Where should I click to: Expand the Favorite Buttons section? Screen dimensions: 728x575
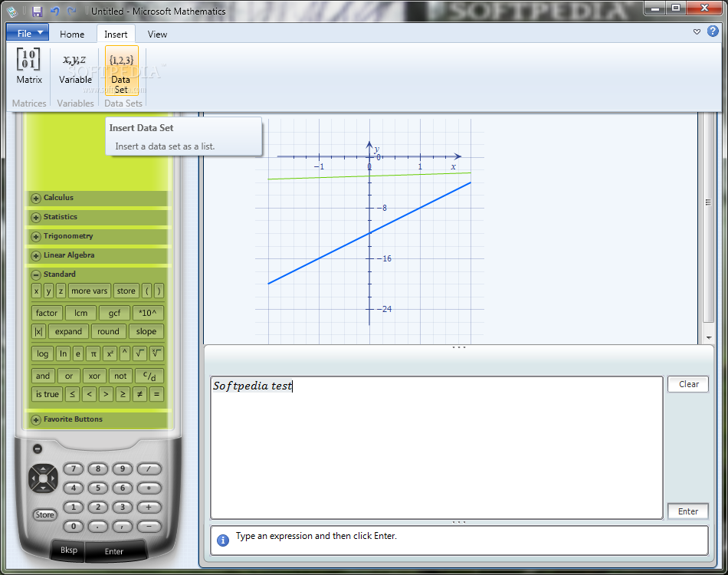tap(35, 420)
